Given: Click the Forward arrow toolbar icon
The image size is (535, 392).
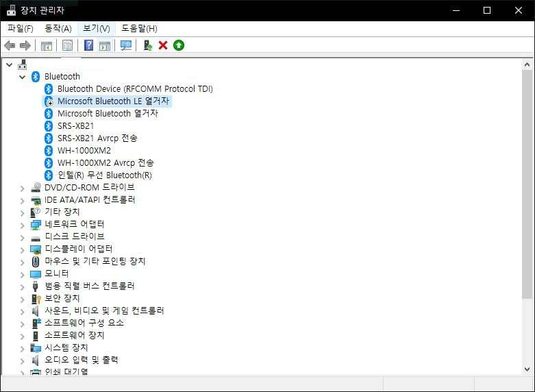Looking at the screenshot, I should click(25, 45).
